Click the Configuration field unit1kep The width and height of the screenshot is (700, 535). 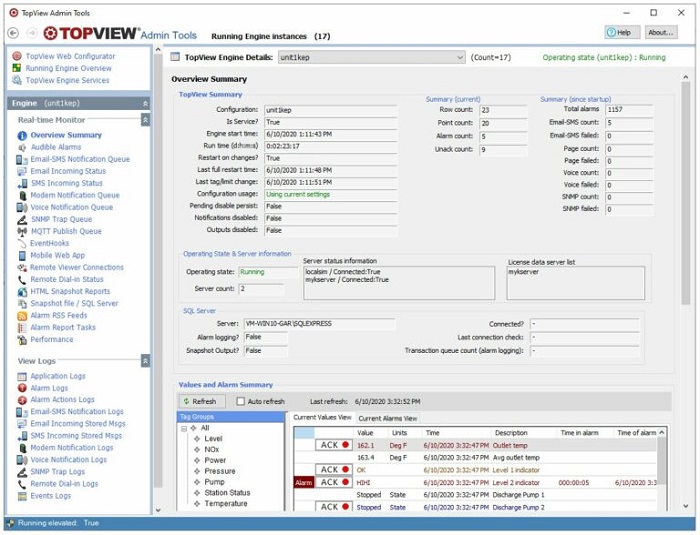click(330, 110)
